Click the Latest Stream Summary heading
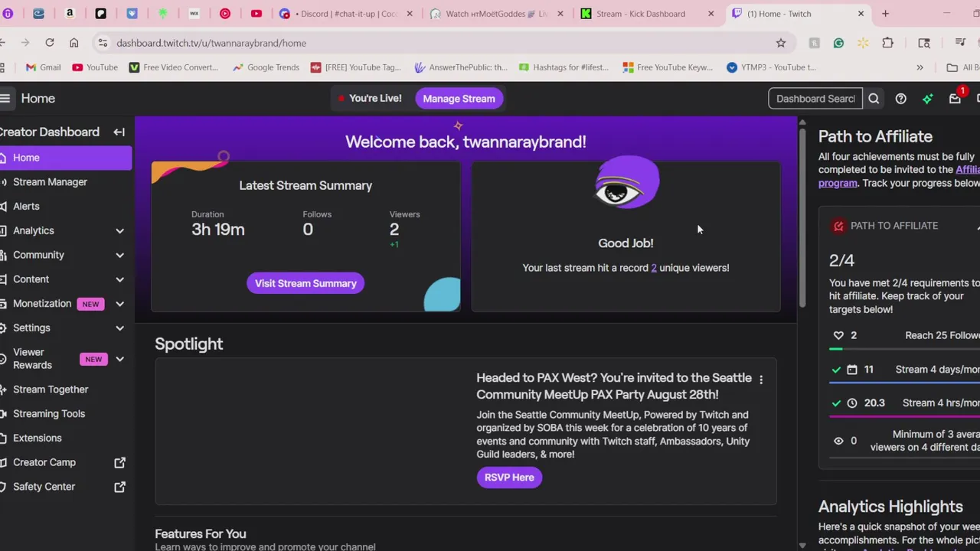This screenshot has height=551, width=980. pyautogui.click(x=305, y=185)
